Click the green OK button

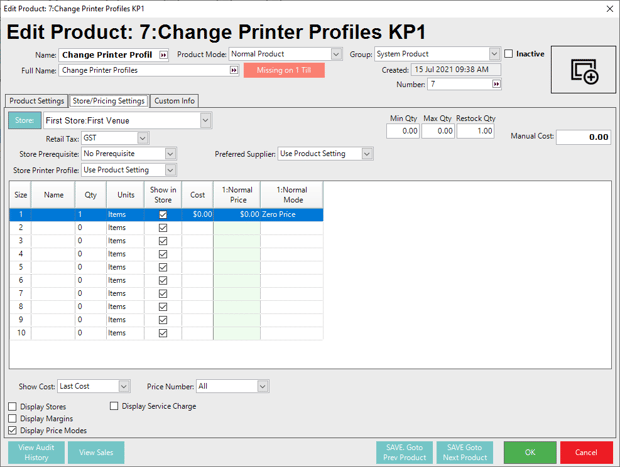pos(529,452)
